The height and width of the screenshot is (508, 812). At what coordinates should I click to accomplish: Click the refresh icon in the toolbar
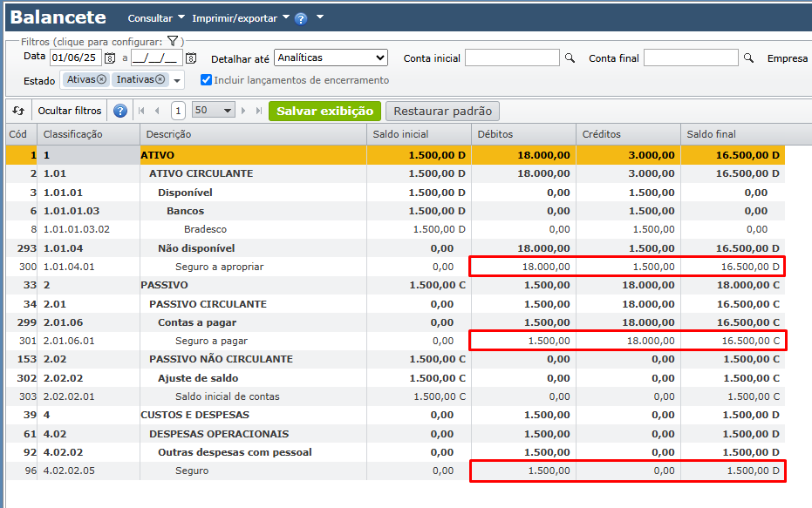click(17, 111)
